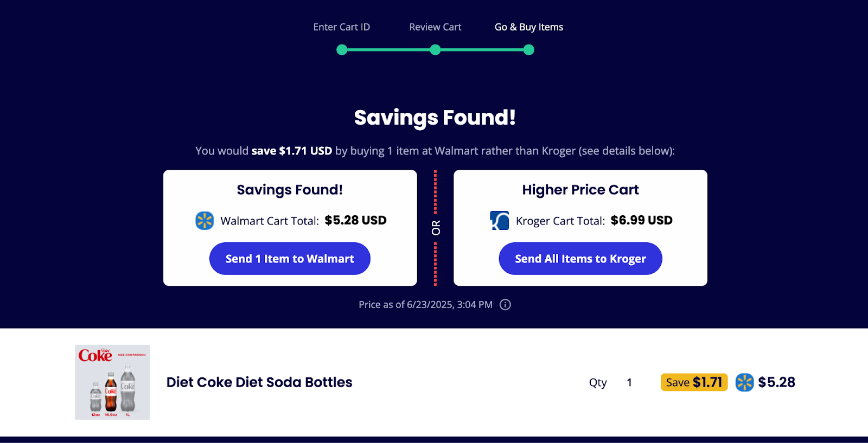Screen dimensions: 868x443
Task: Open the Diet Coke Diet Soda Bottles product link
Action: [x=259, y=382]
